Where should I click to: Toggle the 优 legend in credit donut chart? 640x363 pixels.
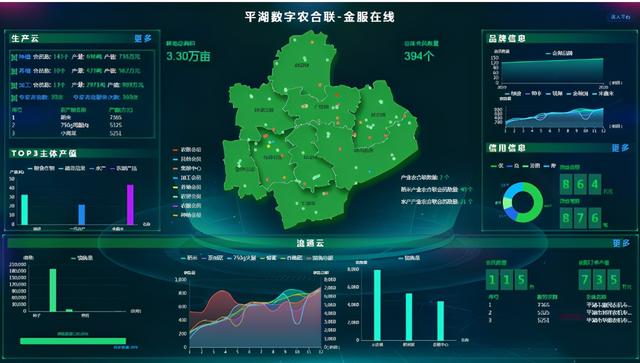click(498, 166)
